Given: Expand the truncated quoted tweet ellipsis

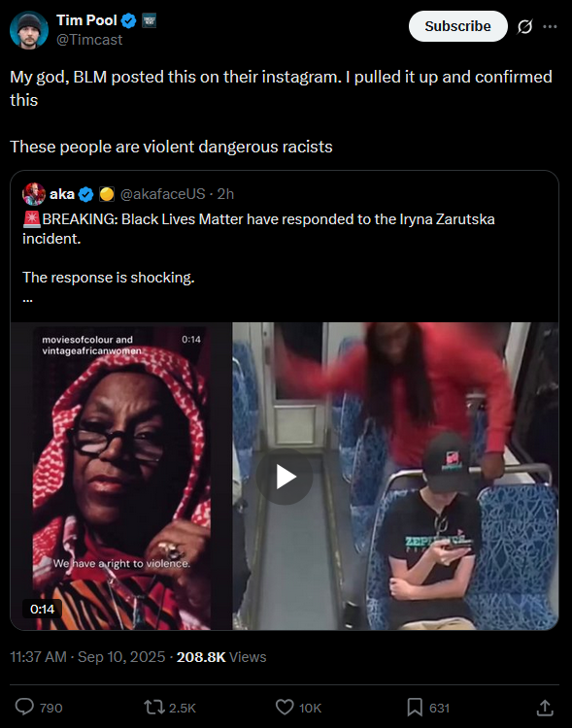Looking at the screenshot, I should (27, 299).
